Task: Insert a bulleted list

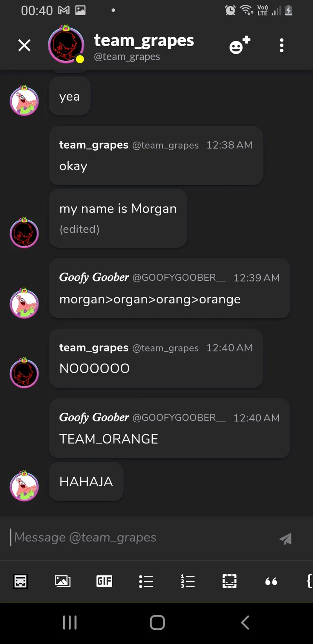Action: [x=146, y=581]
